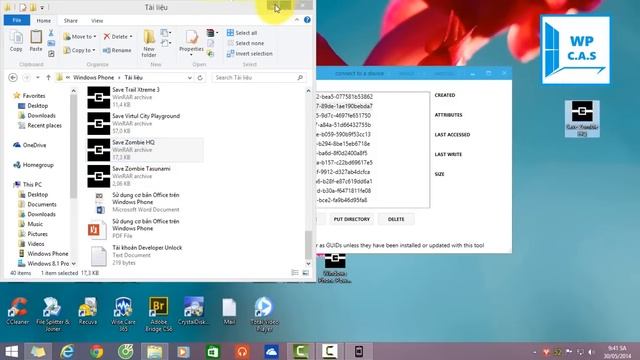This screenshot has height=360, width=640.
Task: Click the Copy icon in the ribbon
Action: pyautogui.click(x=16, y=41)
